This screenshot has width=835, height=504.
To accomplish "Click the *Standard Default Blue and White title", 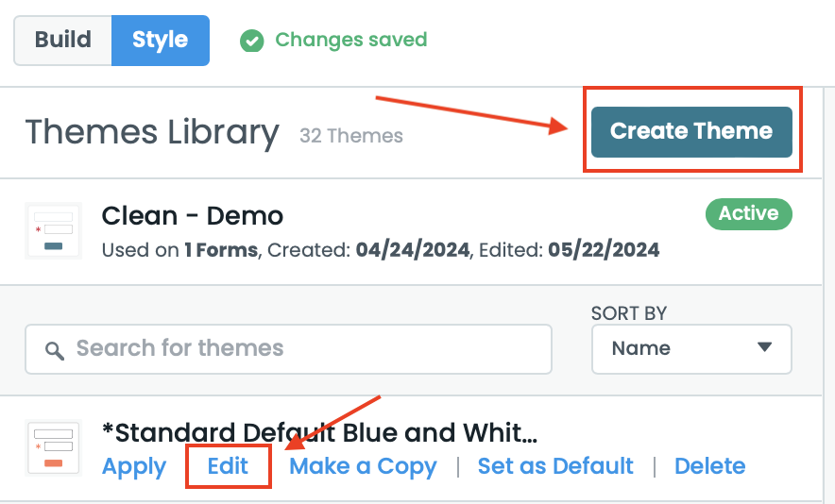I will click(319, 433).
